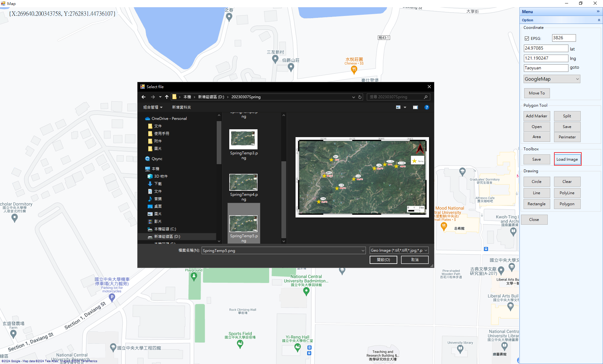Click the 開啟(O) button to open the file
The height and width of the screenshot is (364, 603).
point(383,260)
